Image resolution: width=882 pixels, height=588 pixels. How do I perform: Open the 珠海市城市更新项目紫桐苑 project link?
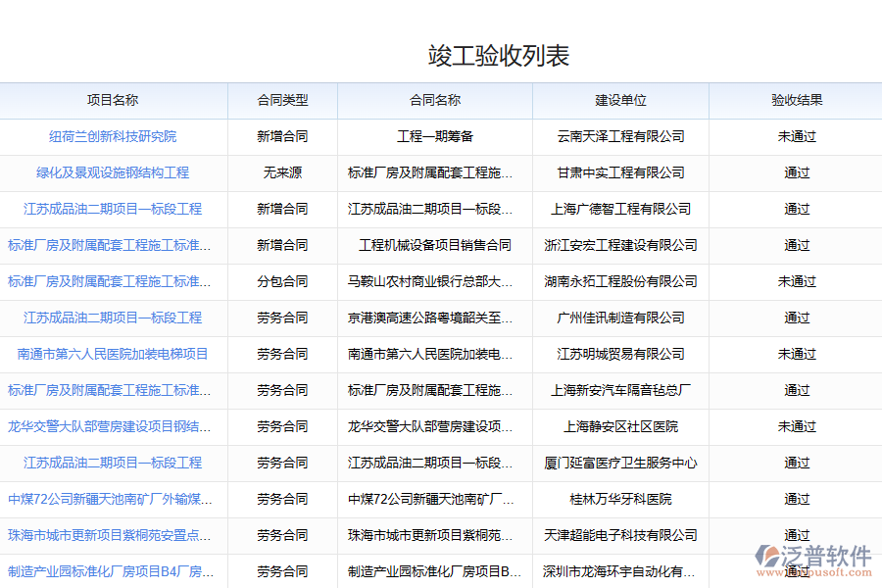click(110, 535)
